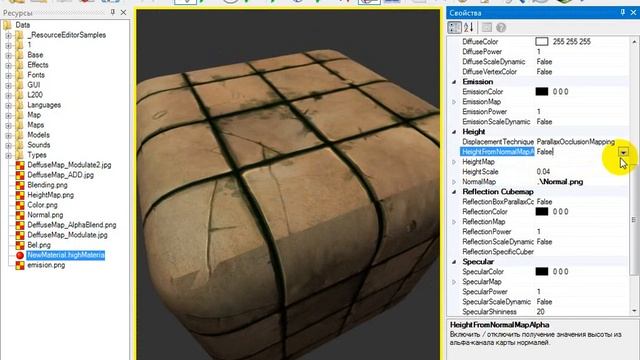Click the black ReflectionColor swatch

542,212
